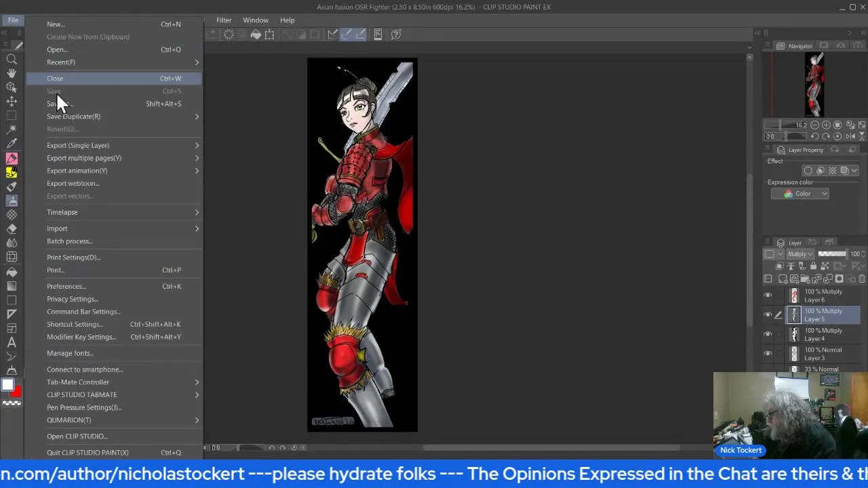Toggle Set as draft layer button
This screenshot has width=868, height=488.
(x=802, y=266)
